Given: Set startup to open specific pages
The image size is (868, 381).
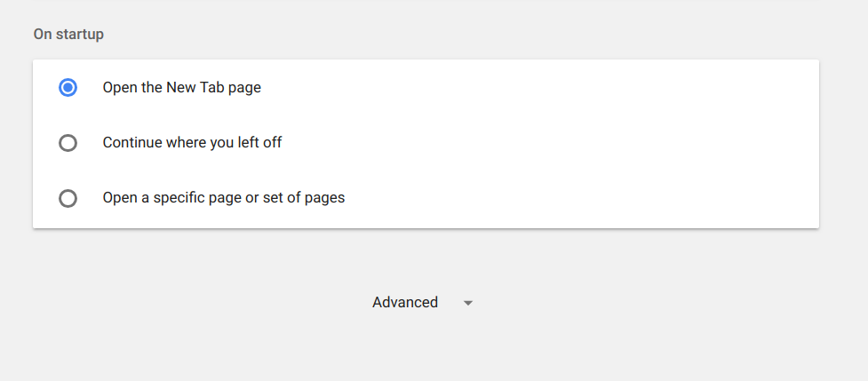Looking at the screenshot, I should coord(68,199).
